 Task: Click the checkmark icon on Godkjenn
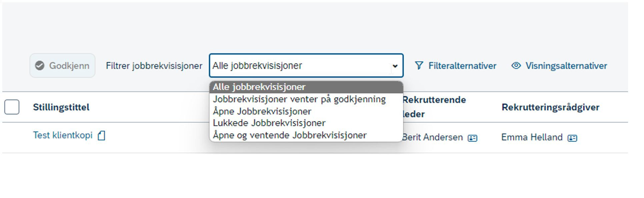40,65
